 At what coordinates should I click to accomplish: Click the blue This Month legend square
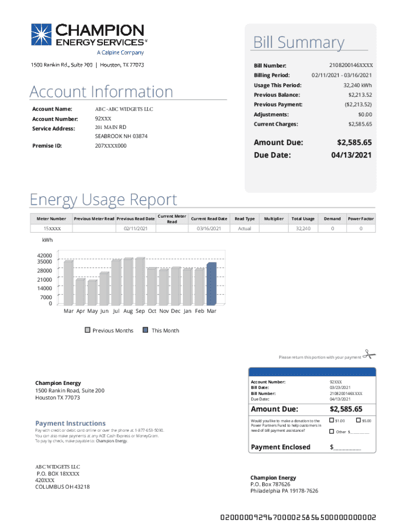[145, 330]
